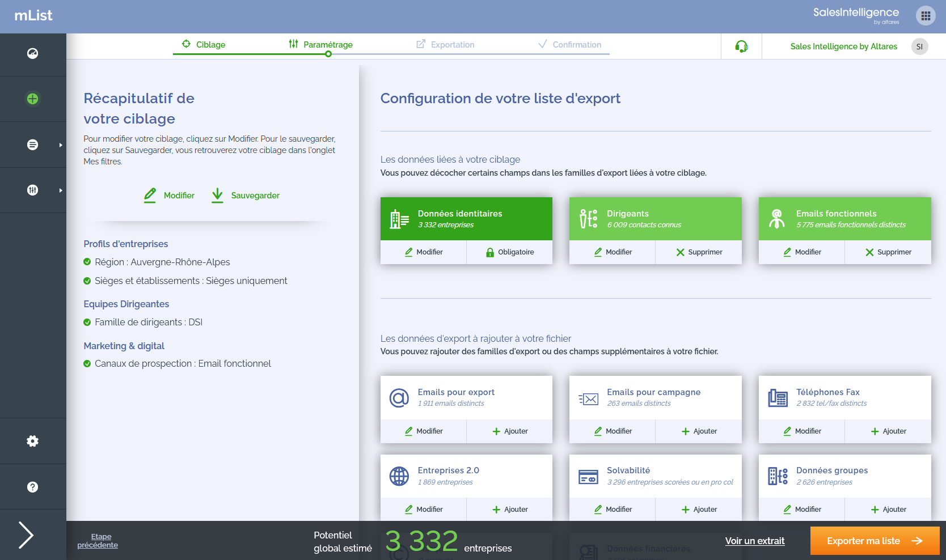Open the SI user avatar
This screenshot has width=946, height=560.
pyautogui.click(x=919, y=46)
